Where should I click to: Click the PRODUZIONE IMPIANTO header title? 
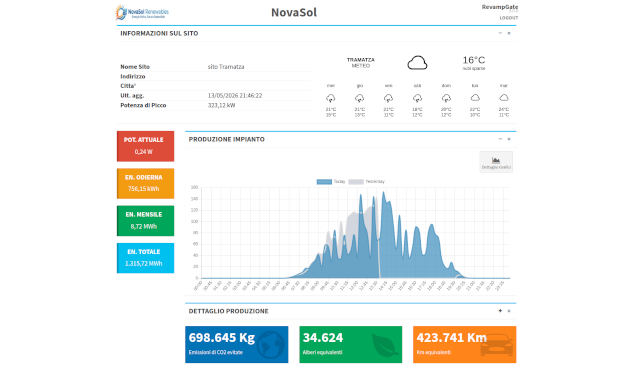coord(226,139)
